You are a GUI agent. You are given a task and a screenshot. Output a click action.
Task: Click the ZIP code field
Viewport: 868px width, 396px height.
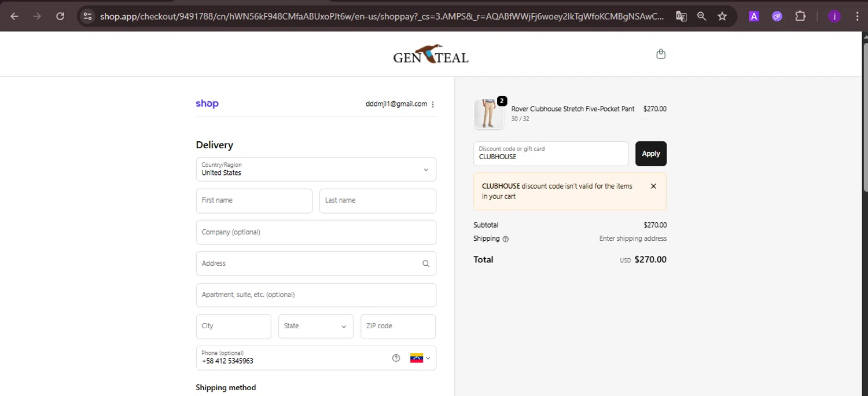(x=398, y=327)
